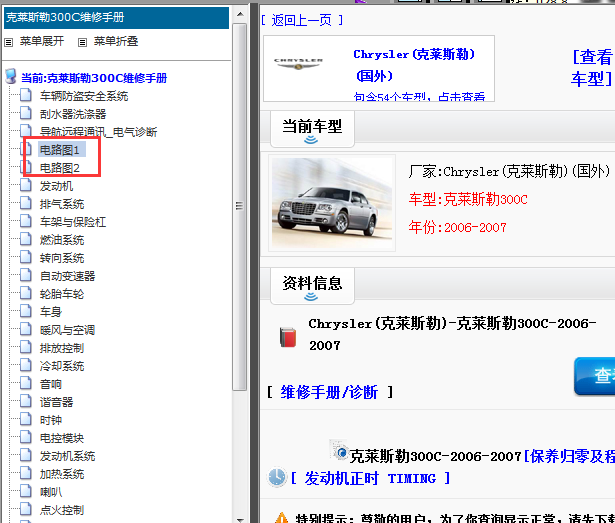Viewport: 615px width, 523px height.
Task: Switch to the 资料信息 tab
Action: [x=312, y=286]
